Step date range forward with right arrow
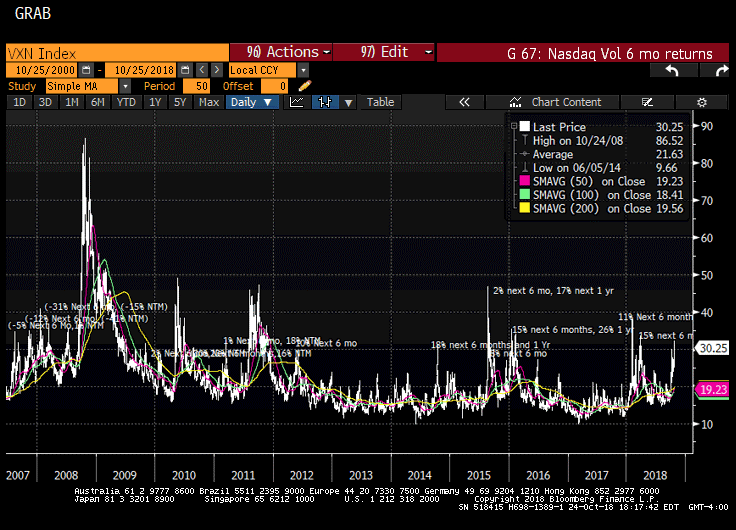This screenshot has width=736, height=530. pyautogui.click(x=216, y=70)
